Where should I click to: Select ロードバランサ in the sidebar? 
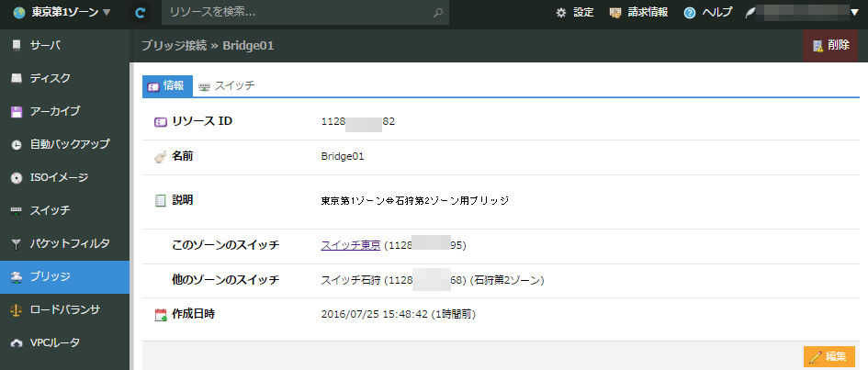tap(64, 309)
